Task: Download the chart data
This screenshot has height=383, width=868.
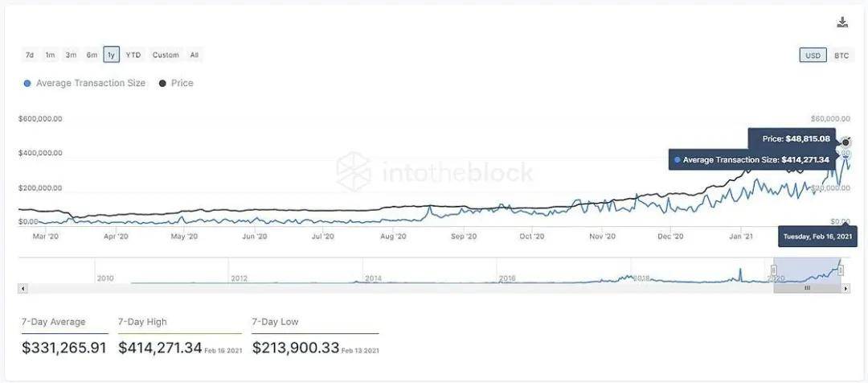Action: pyautogui.click(x=841, y=23)
